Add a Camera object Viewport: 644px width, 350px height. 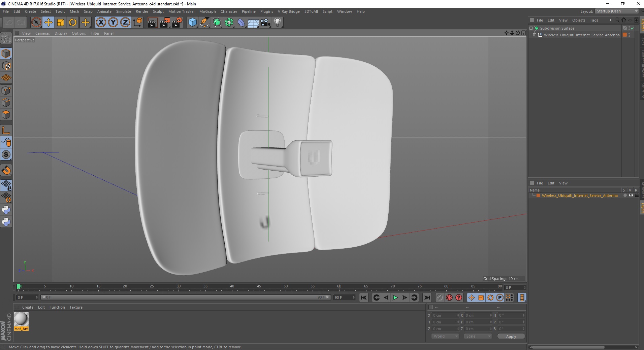[x=265, y=23]
